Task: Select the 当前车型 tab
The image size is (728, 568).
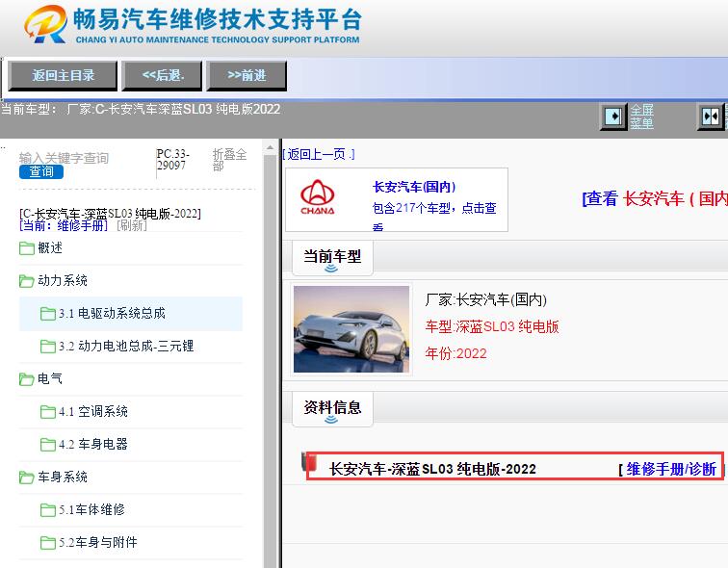Action: (332, 257)
